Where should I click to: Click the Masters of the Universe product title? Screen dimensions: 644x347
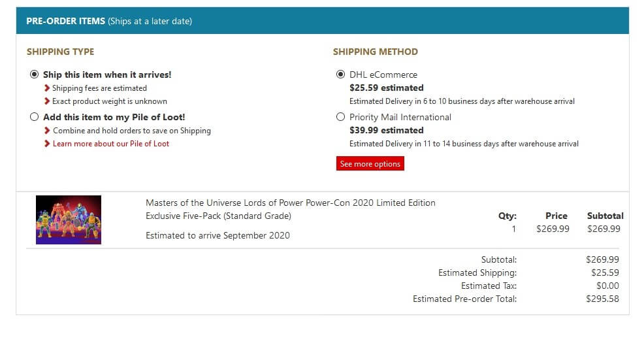point(291,209)
